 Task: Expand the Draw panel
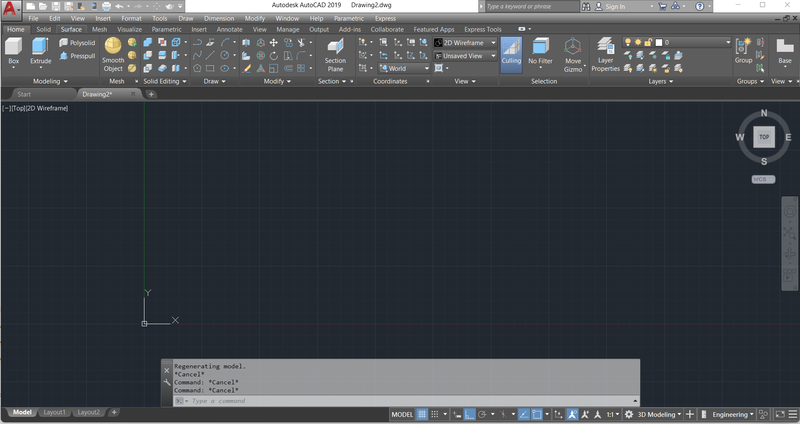click(214, 81)
